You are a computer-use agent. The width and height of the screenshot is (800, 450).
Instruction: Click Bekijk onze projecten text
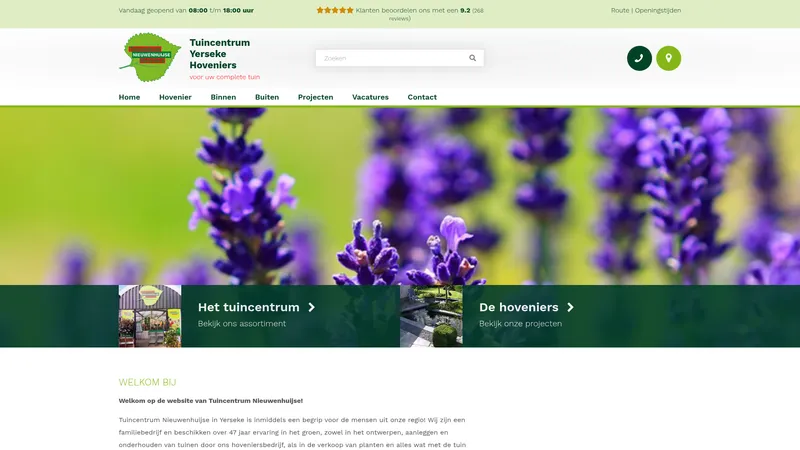pos(520,323)
